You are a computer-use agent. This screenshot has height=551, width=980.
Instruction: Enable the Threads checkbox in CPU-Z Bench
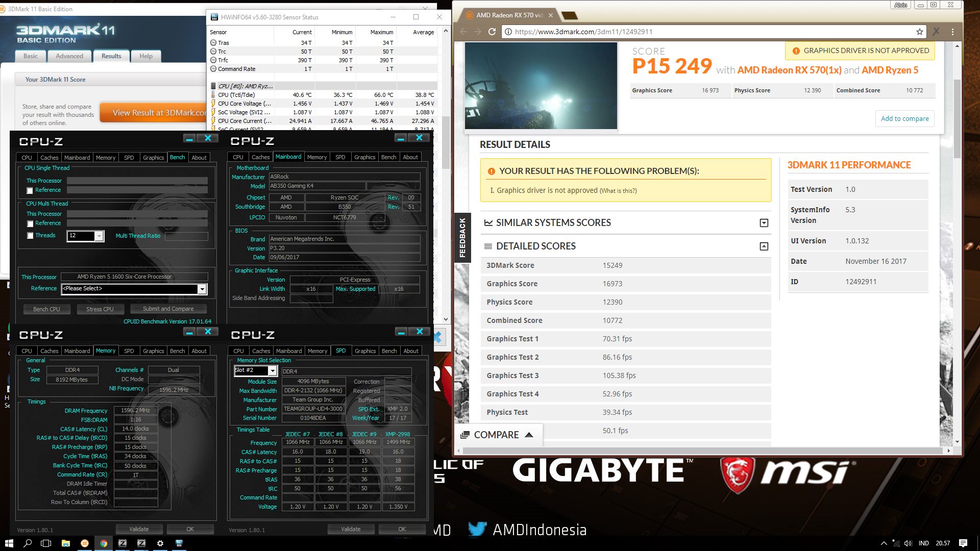(30, 236)
